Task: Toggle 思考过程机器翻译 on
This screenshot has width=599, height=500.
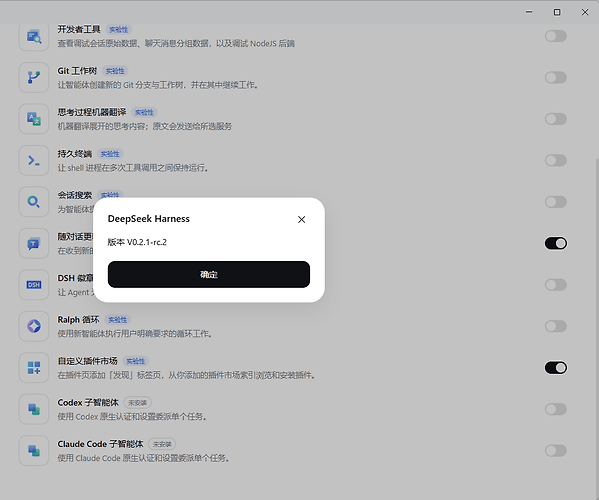Action: coord(556,119)
